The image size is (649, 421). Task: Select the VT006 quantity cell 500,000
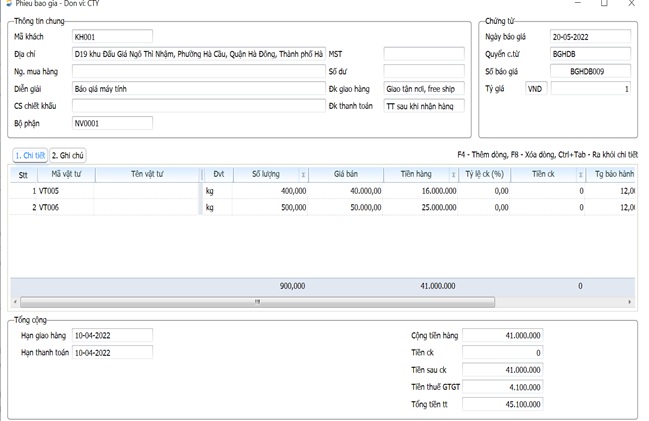point(280,207)
